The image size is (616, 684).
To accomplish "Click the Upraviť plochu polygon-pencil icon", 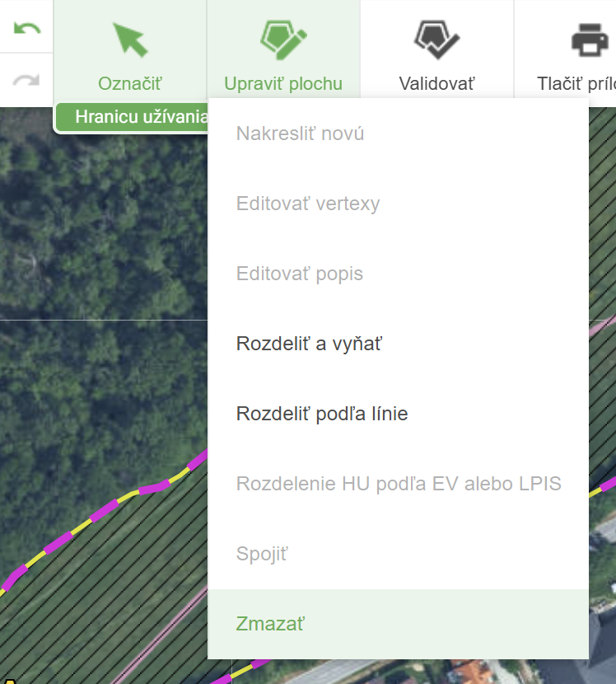I will 283,40.
